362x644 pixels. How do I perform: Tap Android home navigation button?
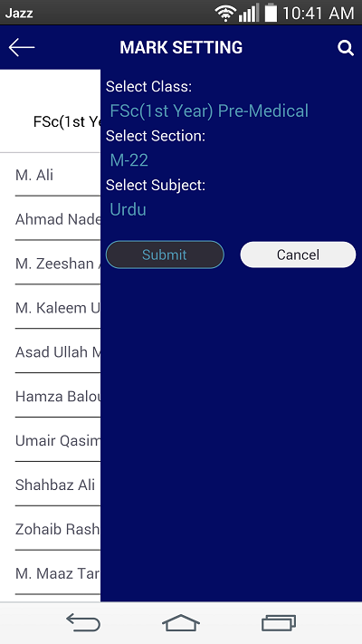tap(181, 622)
